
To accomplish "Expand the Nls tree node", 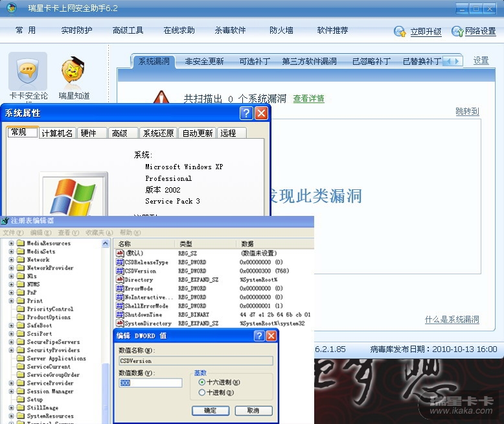I will [x=11, y=276].
